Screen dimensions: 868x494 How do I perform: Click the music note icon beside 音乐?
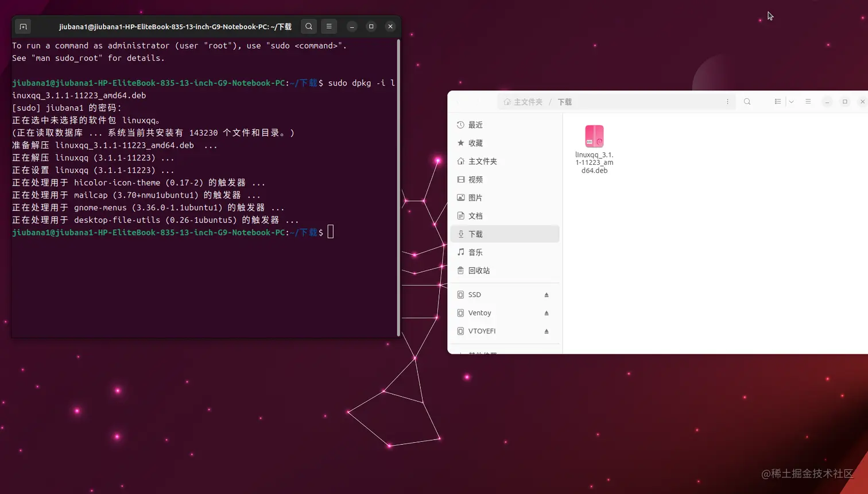pyautogui.click(x=460, y=252)
